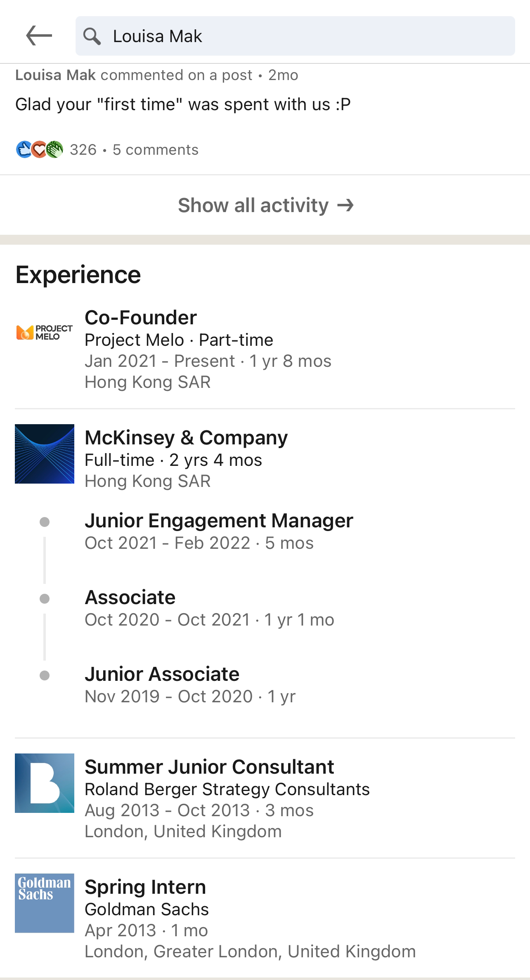This screenshot has height=980, width=530.
Task: Select the Associate role entry
Action: click(x=265, y=608)
